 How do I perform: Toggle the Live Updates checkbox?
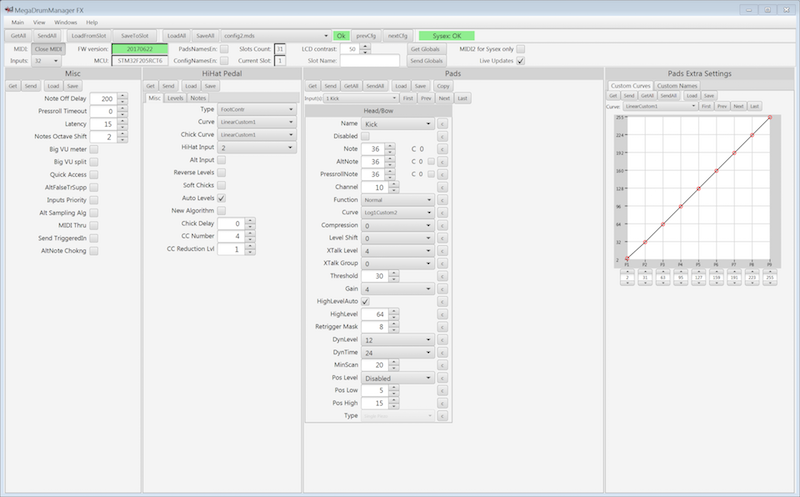[520, 61]
